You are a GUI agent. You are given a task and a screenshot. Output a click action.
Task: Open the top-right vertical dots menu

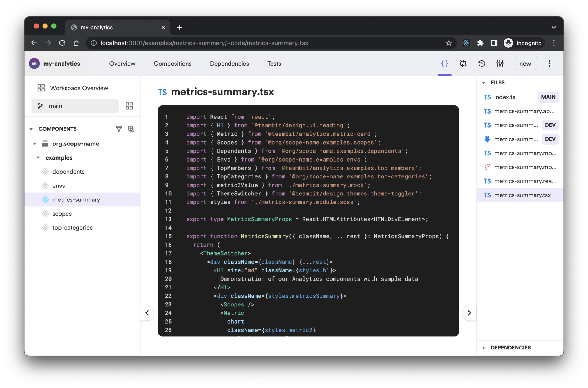click(x=549, y=64)
